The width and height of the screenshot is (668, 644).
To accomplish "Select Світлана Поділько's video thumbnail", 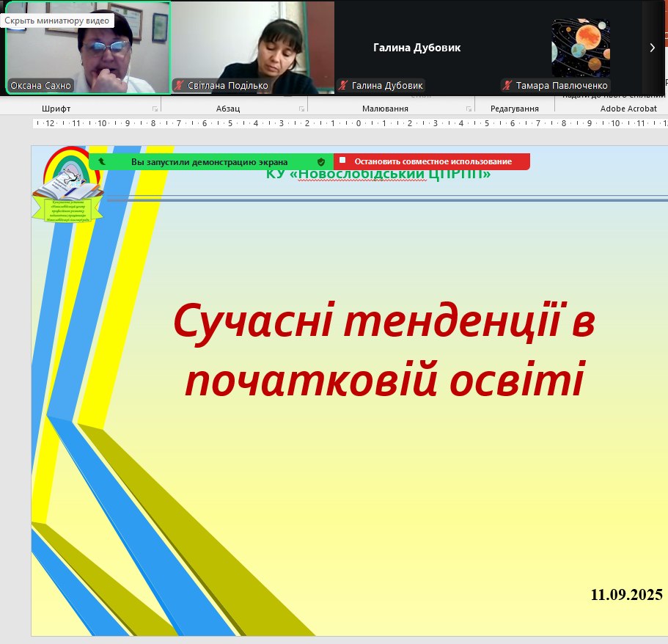I will (252, 48).
